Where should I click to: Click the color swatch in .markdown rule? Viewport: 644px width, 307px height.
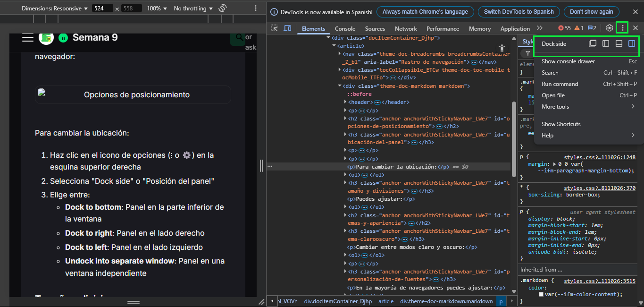(x=542, y=294)
